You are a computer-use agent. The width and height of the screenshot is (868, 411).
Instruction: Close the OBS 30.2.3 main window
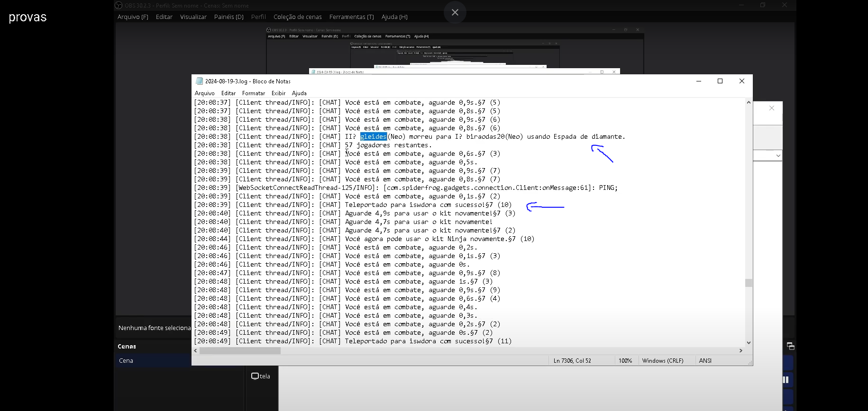tap(785, 5)
